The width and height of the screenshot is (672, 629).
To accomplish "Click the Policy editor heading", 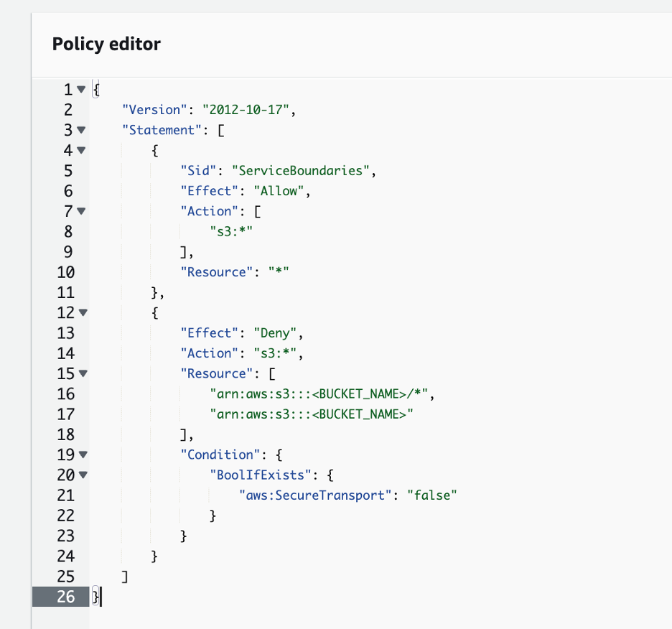I will point(106,45).
